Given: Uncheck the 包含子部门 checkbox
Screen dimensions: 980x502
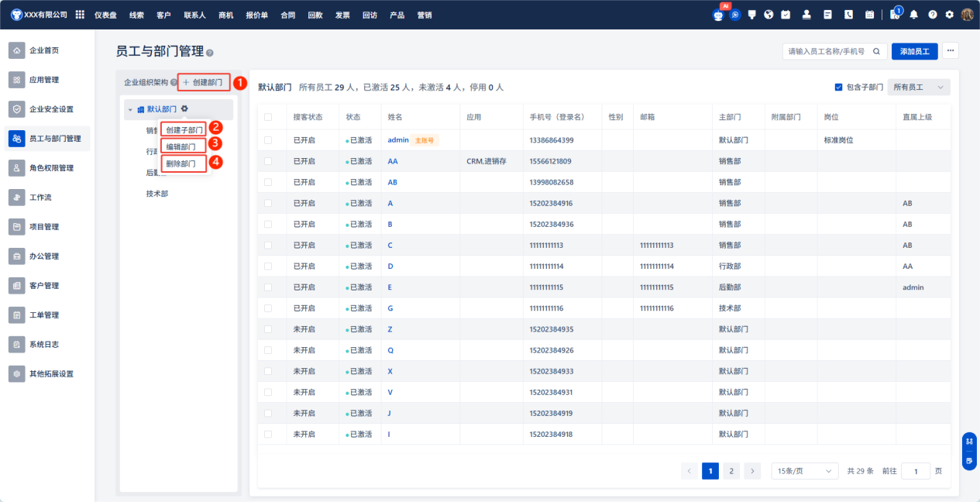Looking at the screenshot, I should tap(838, 88).
